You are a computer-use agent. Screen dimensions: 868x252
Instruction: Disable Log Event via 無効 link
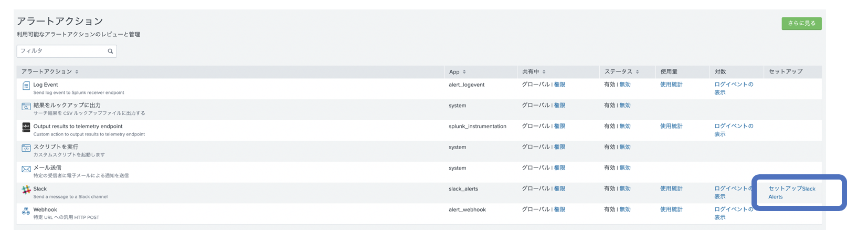click(625, 85)
